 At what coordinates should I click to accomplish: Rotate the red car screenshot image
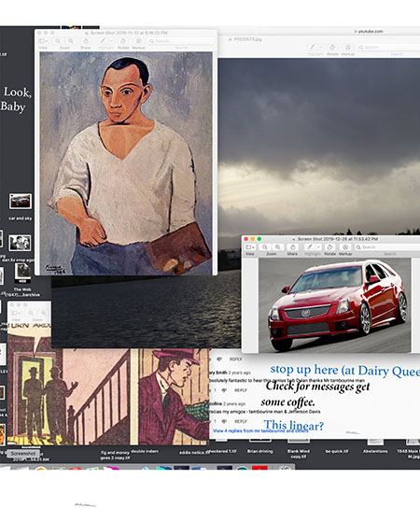329,247
